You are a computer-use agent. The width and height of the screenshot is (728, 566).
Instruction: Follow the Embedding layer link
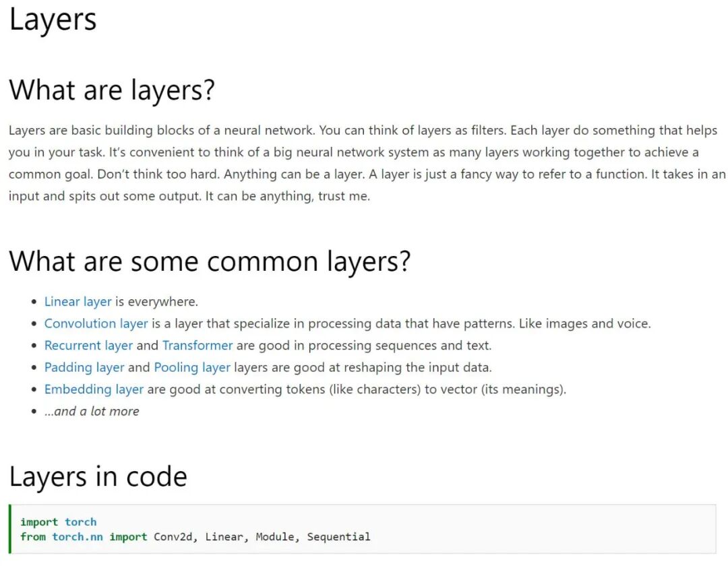(x=94, y=389)
